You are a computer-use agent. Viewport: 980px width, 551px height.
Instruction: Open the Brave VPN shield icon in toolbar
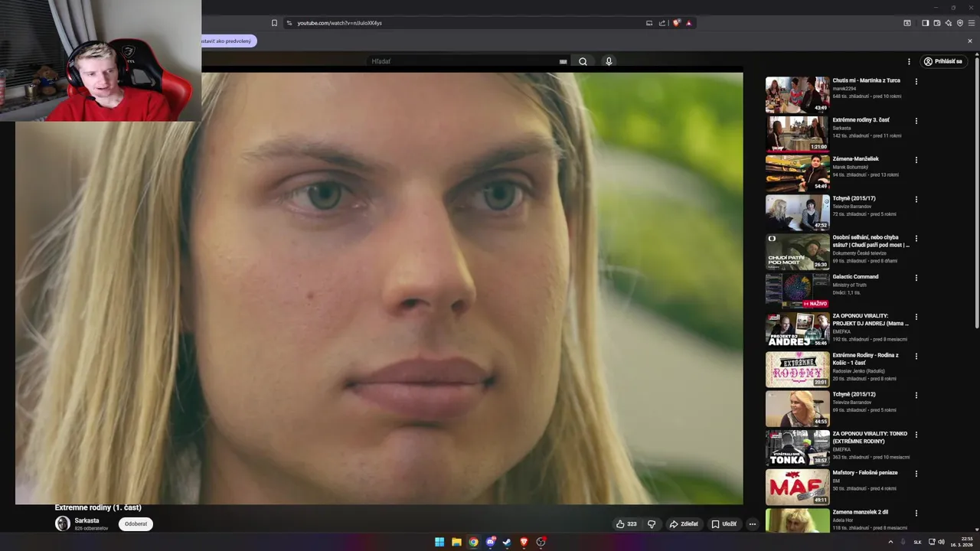point(960,23)
